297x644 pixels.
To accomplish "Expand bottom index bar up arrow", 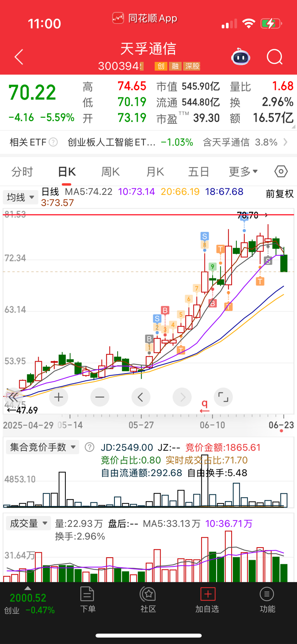I will (27, 588).
